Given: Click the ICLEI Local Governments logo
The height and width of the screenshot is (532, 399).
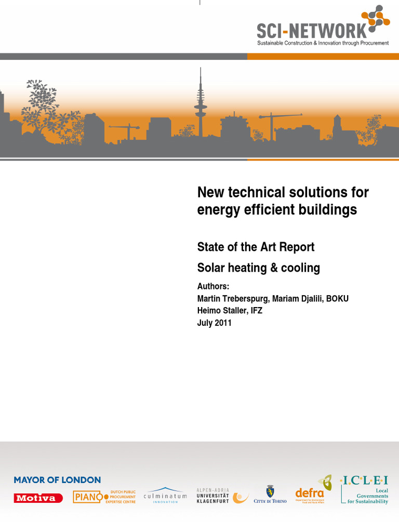Looking at the screenshot, I should 364,490.
